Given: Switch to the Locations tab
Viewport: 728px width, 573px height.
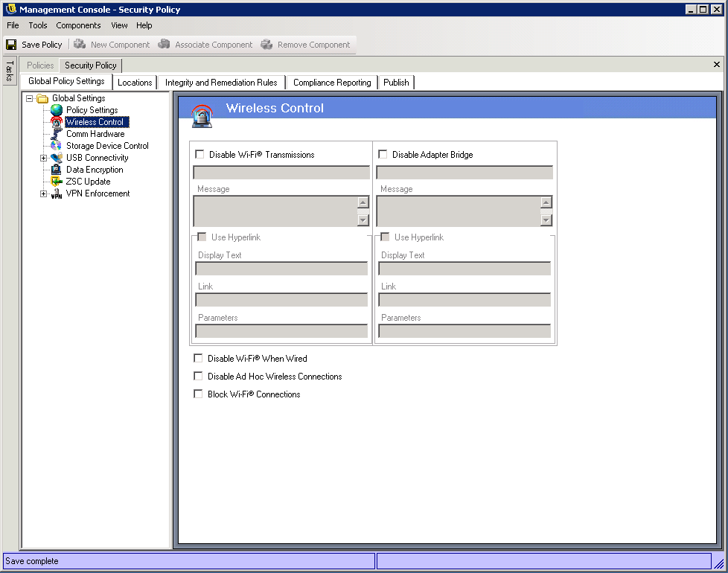Looking at the screenshot, I should click(x=135, y=83).
